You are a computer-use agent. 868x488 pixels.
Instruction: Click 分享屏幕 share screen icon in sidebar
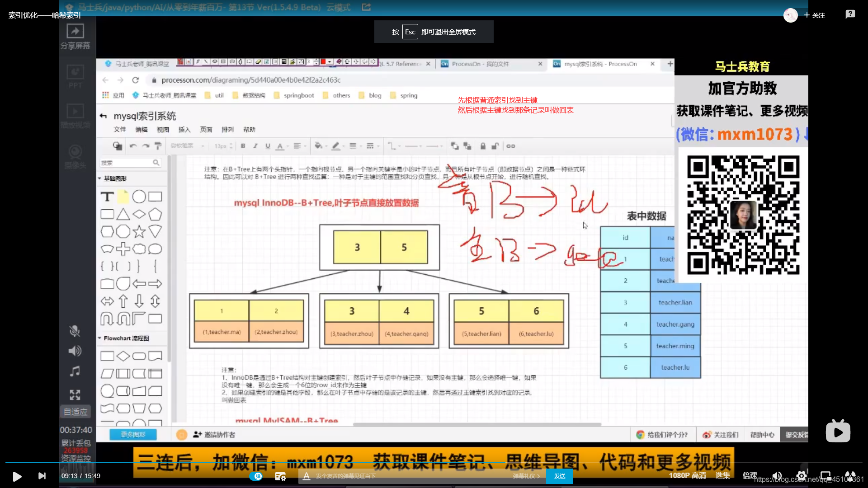[x=75, y=36]
